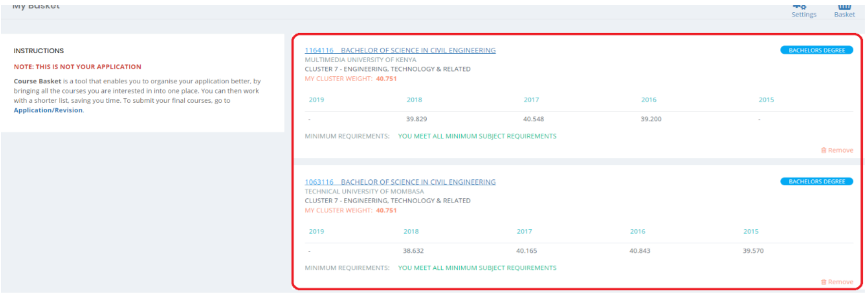Image resolution: width=868 pixels, height=305 pixels.
Task: Select the 2017 column header for Multimedia University
Action: [x=531, y=100]
